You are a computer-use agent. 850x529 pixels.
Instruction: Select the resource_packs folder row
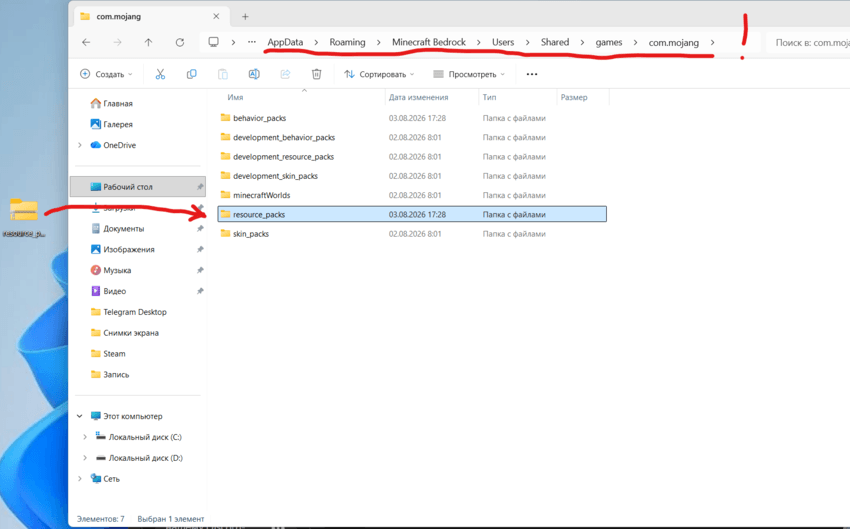pos(412,214)
